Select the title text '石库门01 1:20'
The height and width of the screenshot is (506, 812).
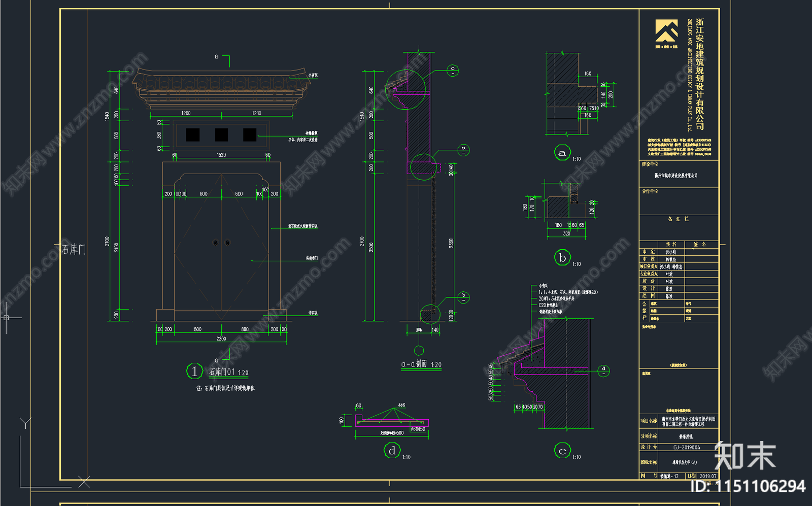tap(229, 372)
